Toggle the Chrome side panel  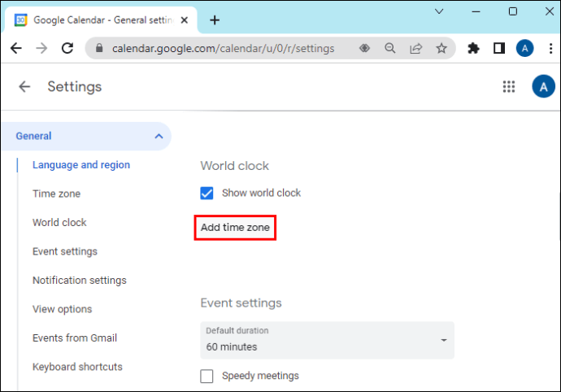(498, 49)
